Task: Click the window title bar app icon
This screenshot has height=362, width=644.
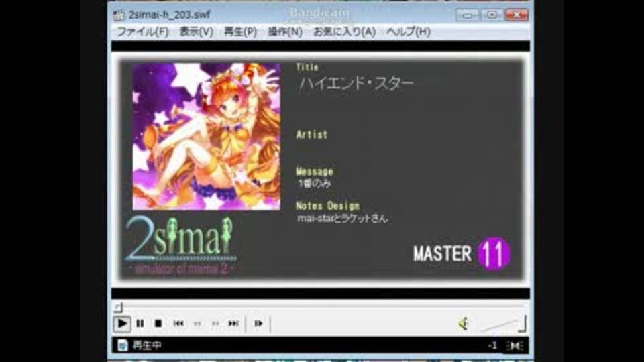Action: (x=119, y=15)
